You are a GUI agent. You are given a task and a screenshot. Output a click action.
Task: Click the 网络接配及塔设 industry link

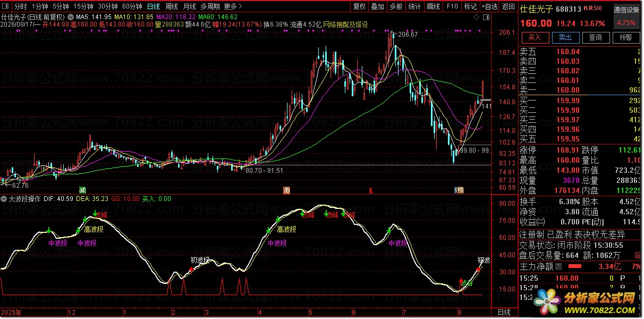point(345,24)
